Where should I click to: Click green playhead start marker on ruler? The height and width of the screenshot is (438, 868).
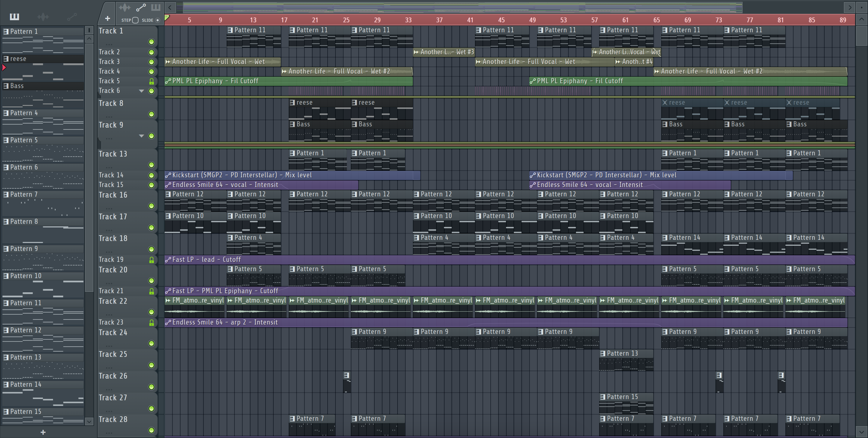click(167, 17)
